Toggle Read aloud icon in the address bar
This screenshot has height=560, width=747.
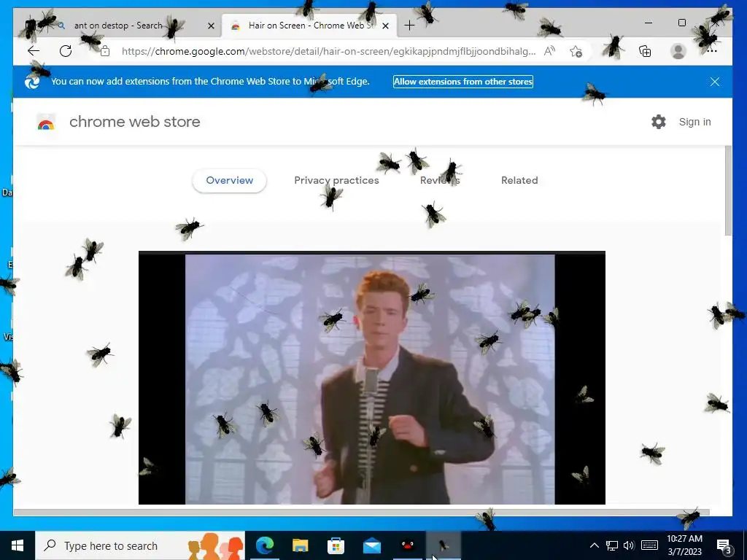coord(549,51)
